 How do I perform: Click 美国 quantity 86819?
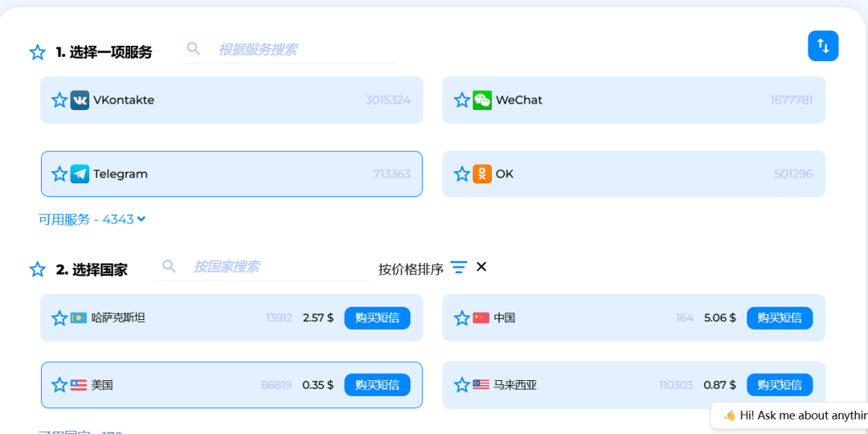coord(276,385)
